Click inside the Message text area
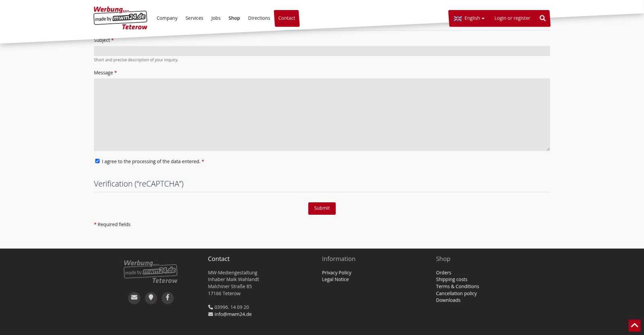This screenshot has height=335, width=644. pyautogui.click(x=322, y=115)
